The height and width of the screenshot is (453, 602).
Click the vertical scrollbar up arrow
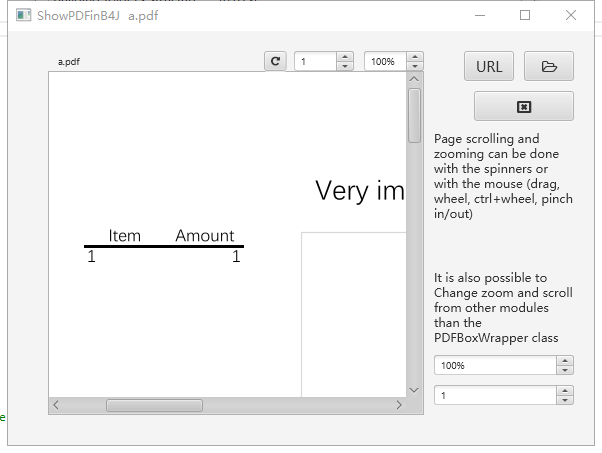[414, 79]
